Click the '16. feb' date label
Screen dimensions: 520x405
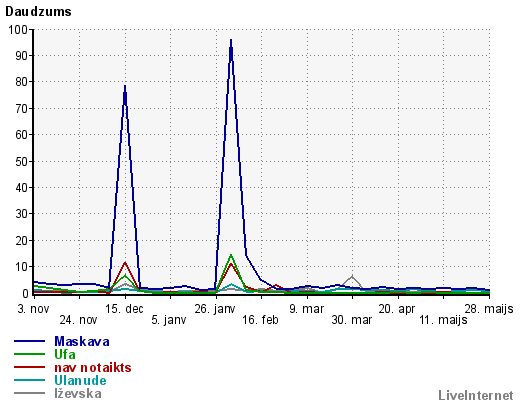click(260, 320)
